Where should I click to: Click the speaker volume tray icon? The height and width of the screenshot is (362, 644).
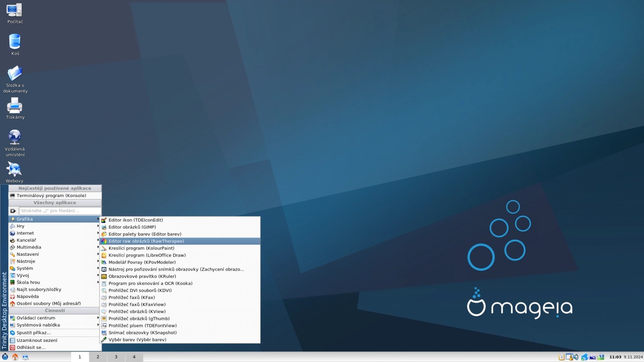coord(576,357)
